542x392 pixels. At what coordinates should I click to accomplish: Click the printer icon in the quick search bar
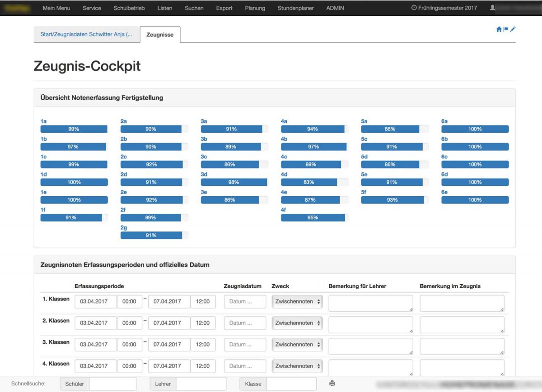tap(332, 383)
